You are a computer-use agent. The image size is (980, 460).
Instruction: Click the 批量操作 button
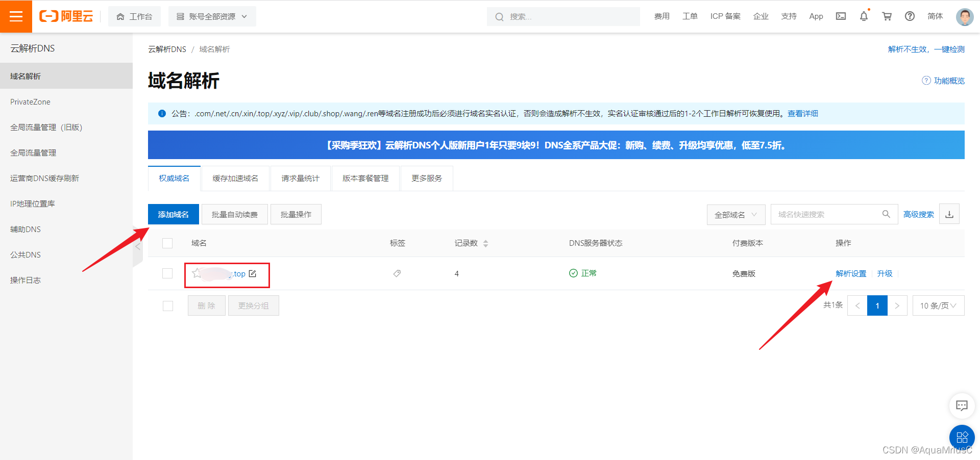296,214
